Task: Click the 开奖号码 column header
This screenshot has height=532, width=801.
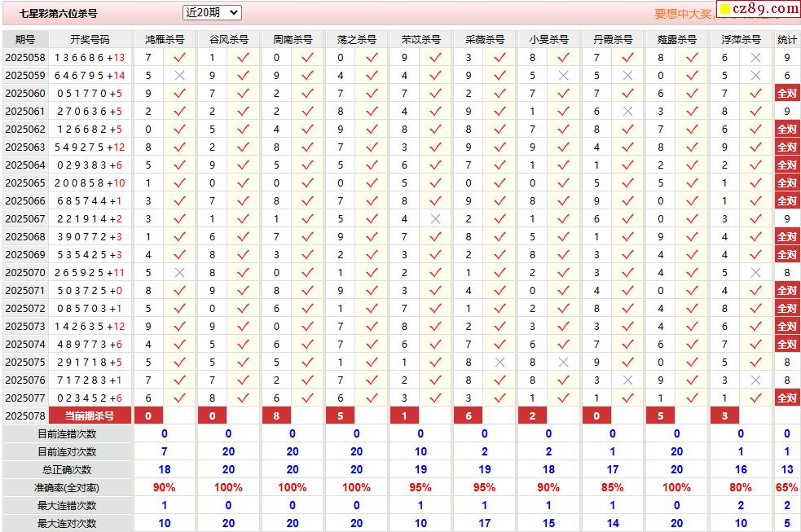Action: tap(90, 40)
